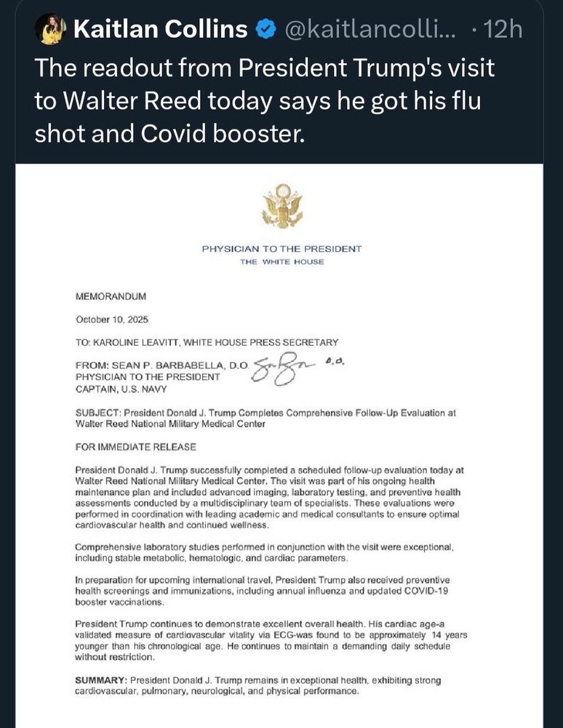Screen dimensions: 563x728
Task: Click the MEMORANDUM label
Action: coord(111,296)
